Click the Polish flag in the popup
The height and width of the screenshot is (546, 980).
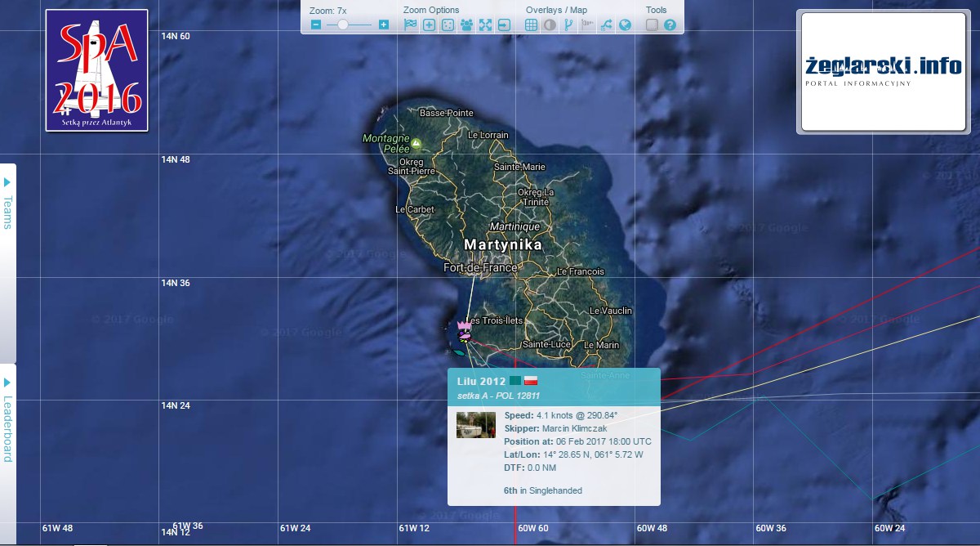click(x=530, y=381)
